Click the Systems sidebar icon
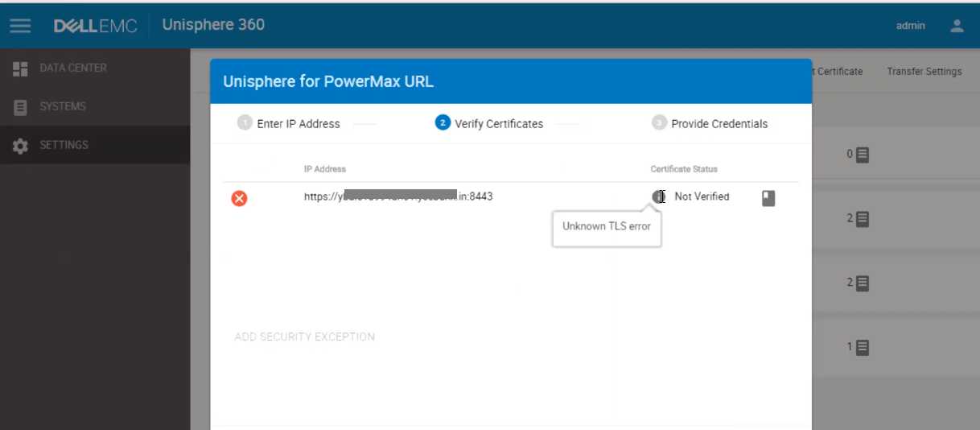This screenshot has height=430, width=980. (21, 106)
